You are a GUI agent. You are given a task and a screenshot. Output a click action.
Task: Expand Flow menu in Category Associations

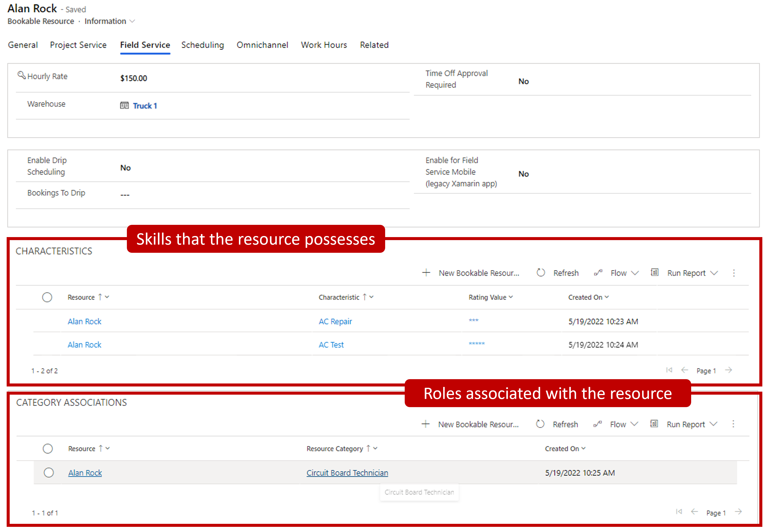[x=634, y=424]
